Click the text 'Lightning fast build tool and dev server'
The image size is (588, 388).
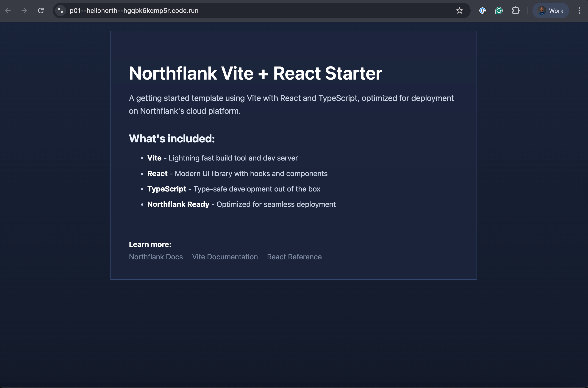pos(233,158)
